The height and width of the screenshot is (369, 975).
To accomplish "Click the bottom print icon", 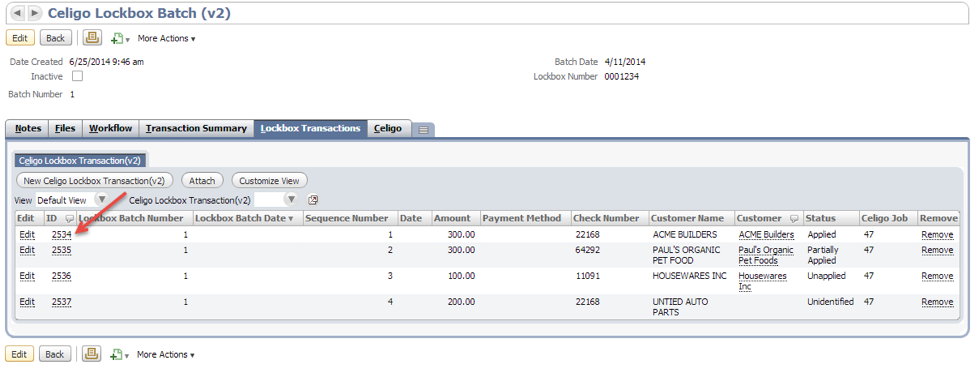I will click(91, 354).
